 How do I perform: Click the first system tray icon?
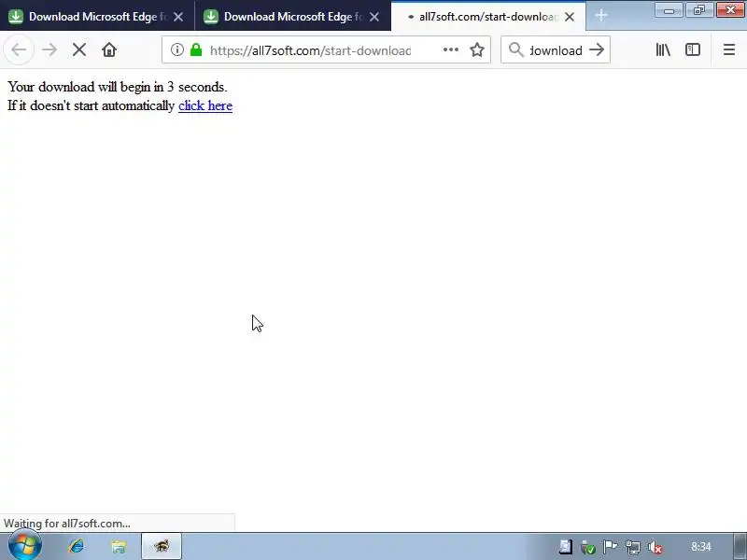[566, 547]
